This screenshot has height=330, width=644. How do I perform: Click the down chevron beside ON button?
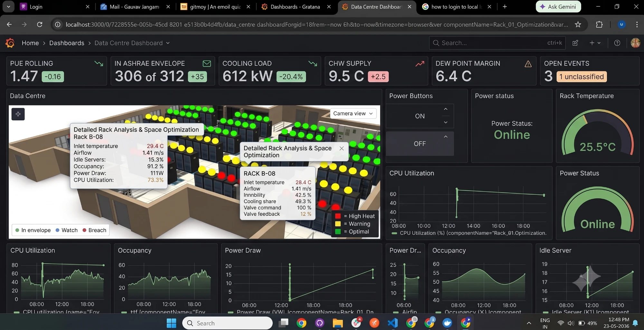[x=446, y=122]
